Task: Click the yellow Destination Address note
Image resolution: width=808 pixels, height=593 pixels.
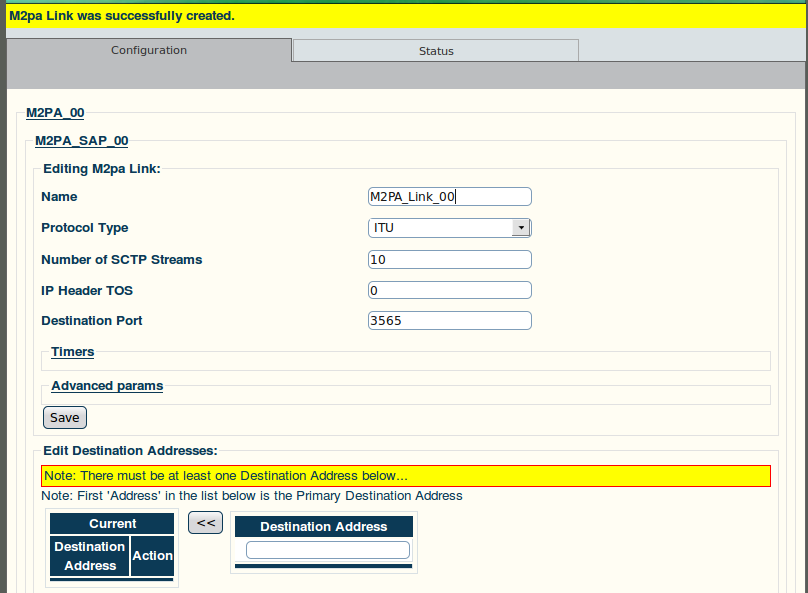Action: [406, 476]
